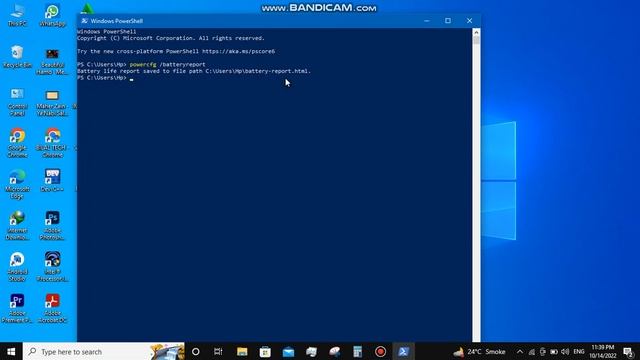
Task: Open This PC desktop icon
Action: coord(17,16)
